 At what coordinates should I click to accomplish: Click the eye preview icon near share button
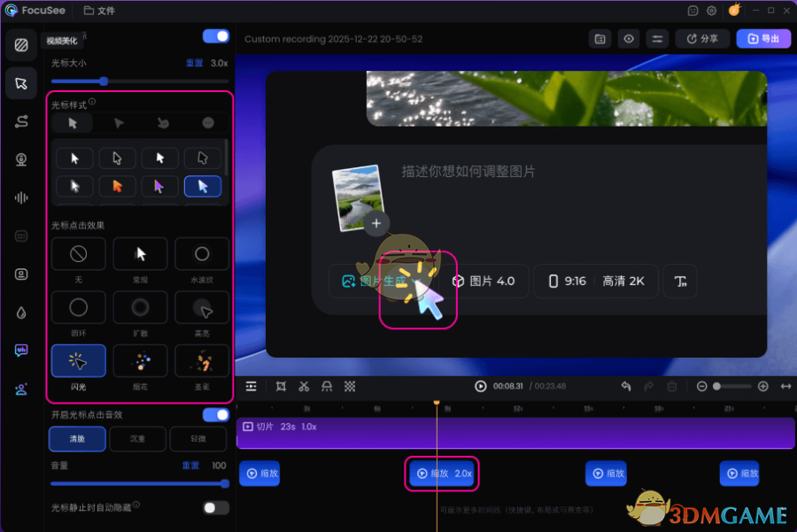(x=629, y=38)
